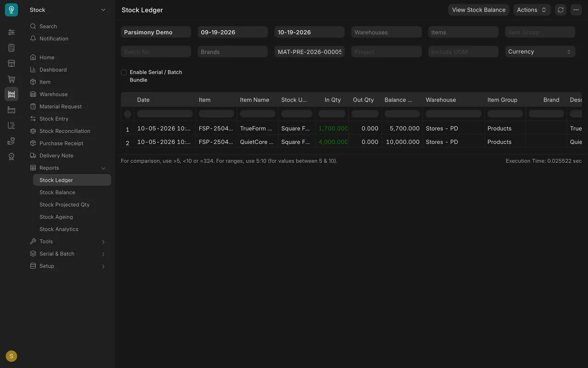This screenshot has height=368, width=588.
Task: Click the 10,000.000 balance cell
Action: click(x=402, y=142)
